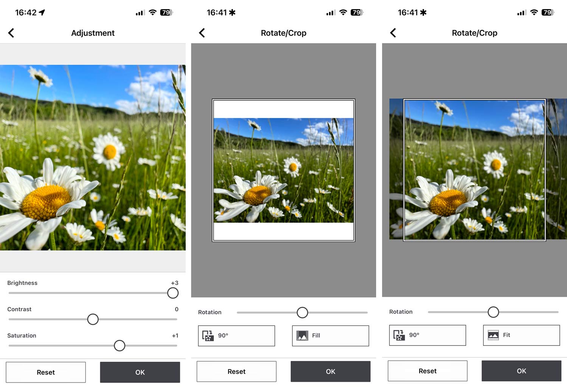Click the Rotation slider handle above the Fit button
This screenshot has height=392, width=567.
(x=493, y=312)
